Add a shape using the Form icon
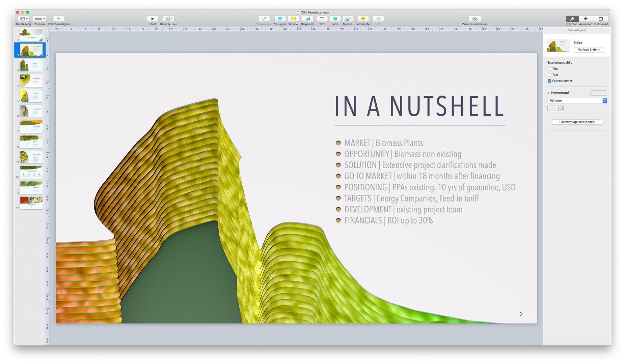The width and height of the screenshot is (625, 364). tap(335, 19)
